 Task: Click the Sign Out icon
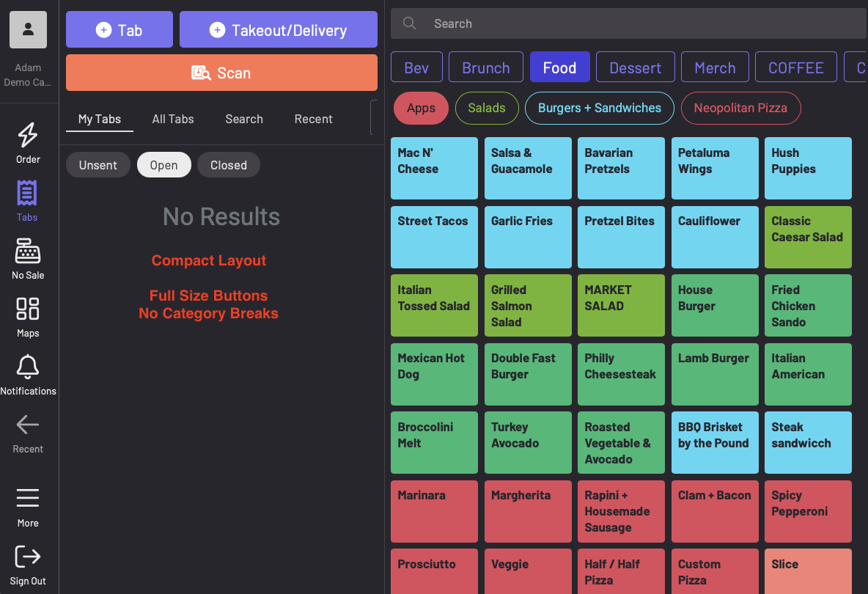28,557
